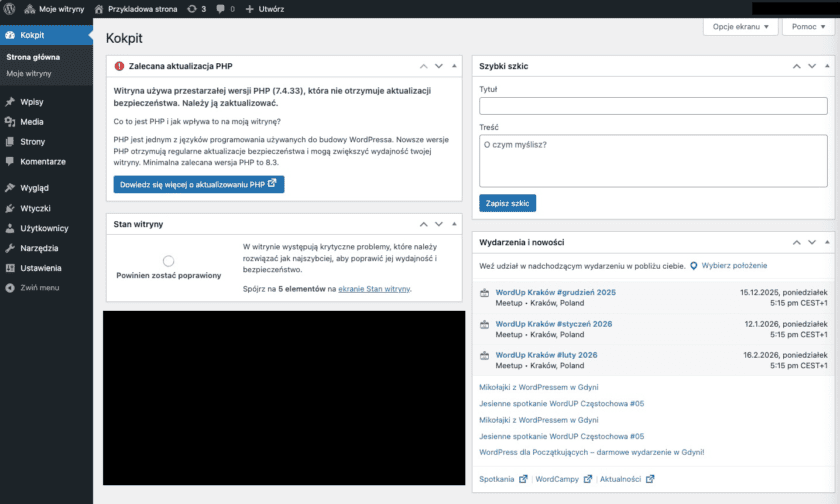Open WordUp Kraków #styczeń 2026 event
840x504 pixels.
tap(553, 324)
